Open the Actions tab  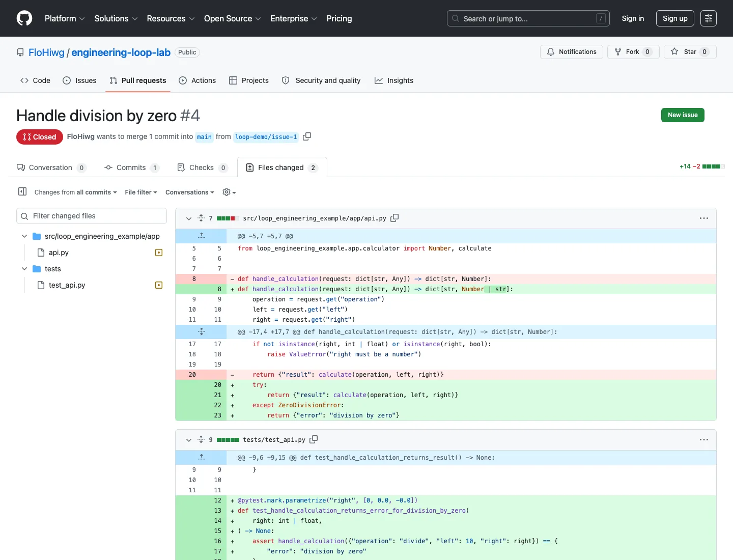coord(198,80)
